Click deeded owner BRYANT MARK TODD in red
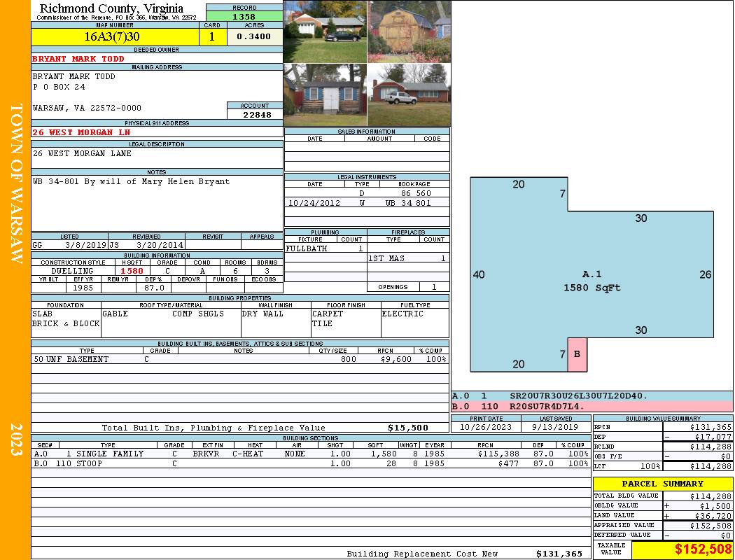735x560 pixels. tap(78, 59)
